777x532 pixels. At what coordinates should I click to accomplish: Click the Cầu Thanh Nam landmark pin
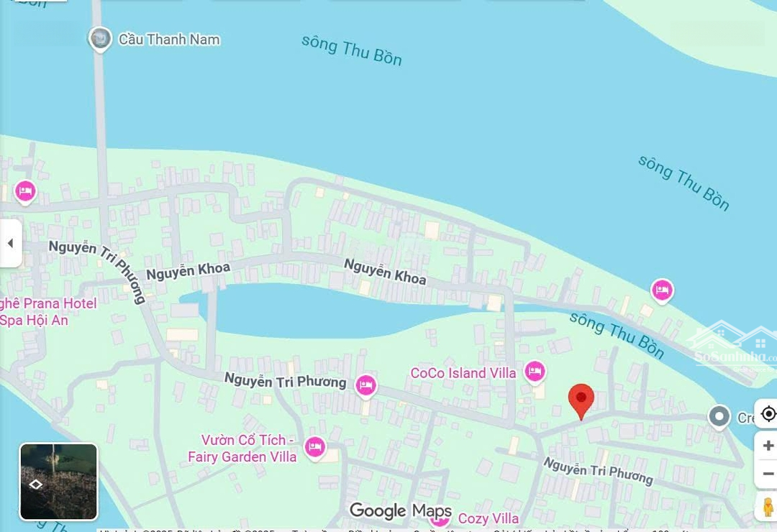click(100, 38)
